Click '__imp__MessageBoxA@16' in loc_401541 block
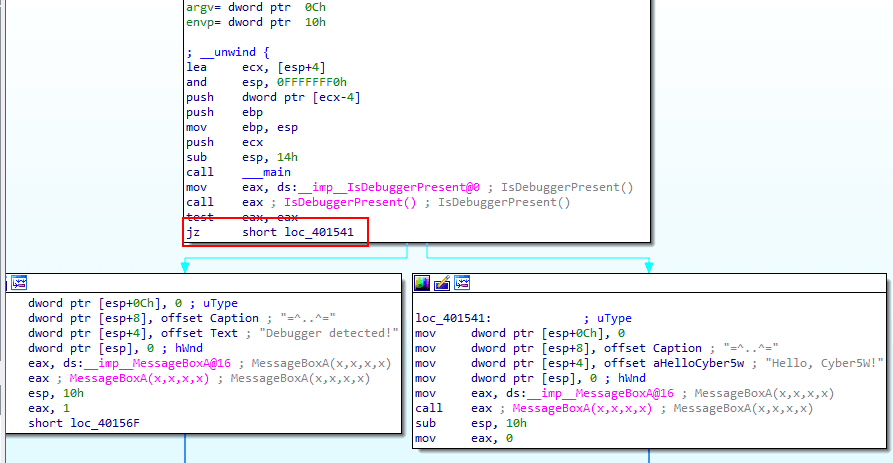Image resolution: width=893 pixels, height=463 pixels. tap(600, 393)
